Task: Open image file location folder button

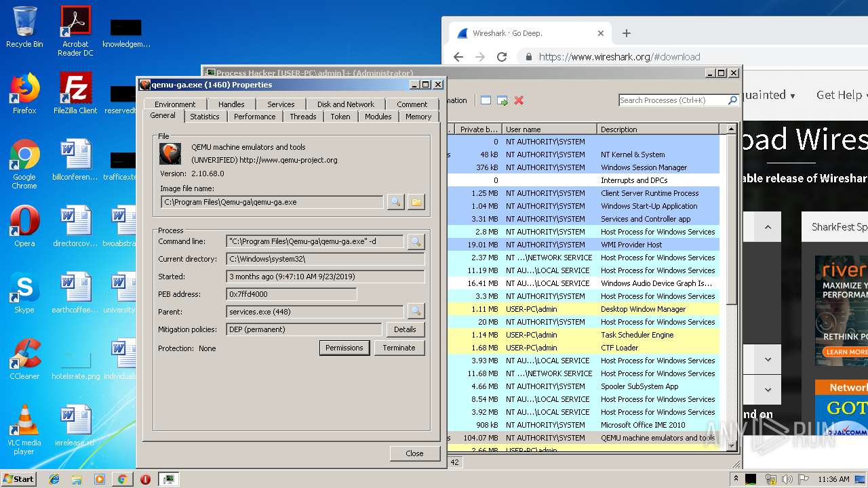Action: point(416,202)
